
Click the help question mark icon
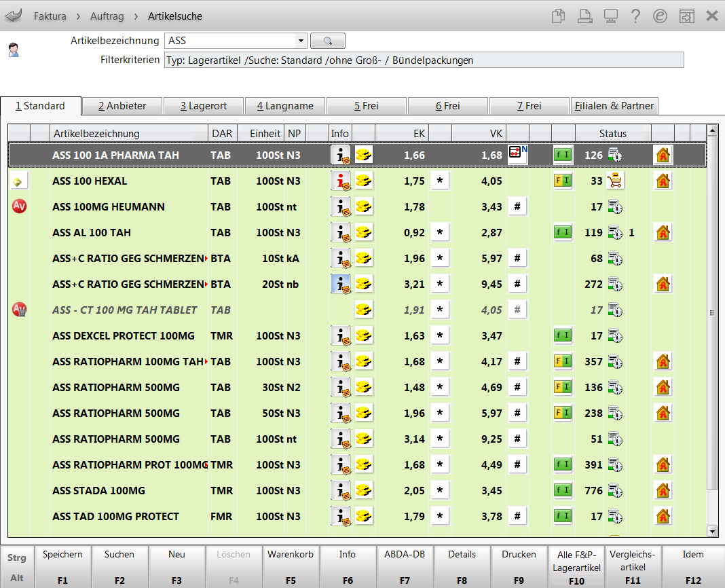[635, 16]
